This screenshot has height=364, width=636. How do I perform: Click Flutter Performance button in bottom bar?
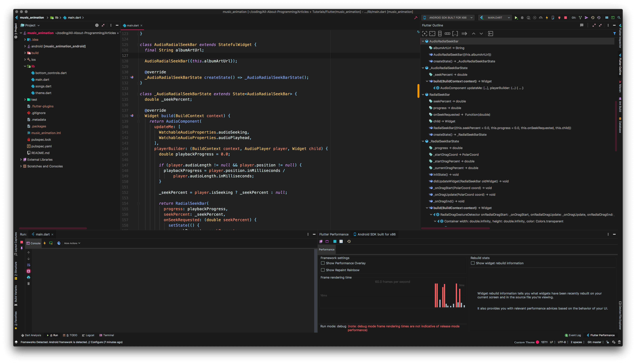601,335
